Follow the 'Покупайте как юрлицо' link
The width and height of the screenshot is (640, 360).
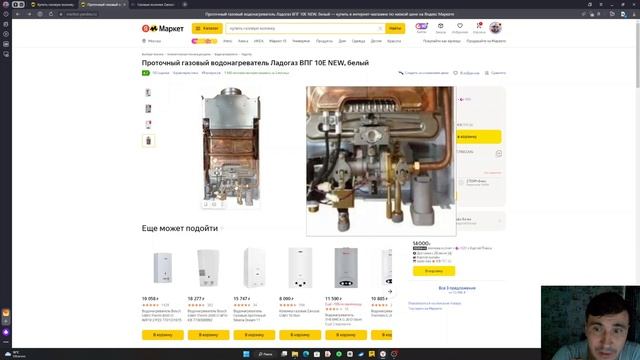click(442, 41)
